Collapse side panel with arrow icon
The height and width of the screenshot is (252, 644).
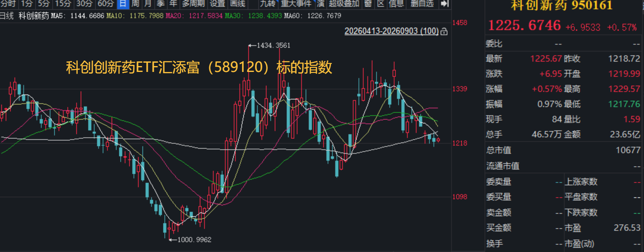tap(444, 4)
